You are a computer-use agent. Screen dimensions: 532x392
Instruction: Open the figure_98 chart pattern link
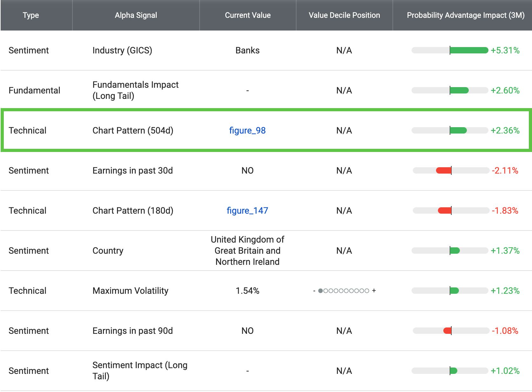pos(248,130)
